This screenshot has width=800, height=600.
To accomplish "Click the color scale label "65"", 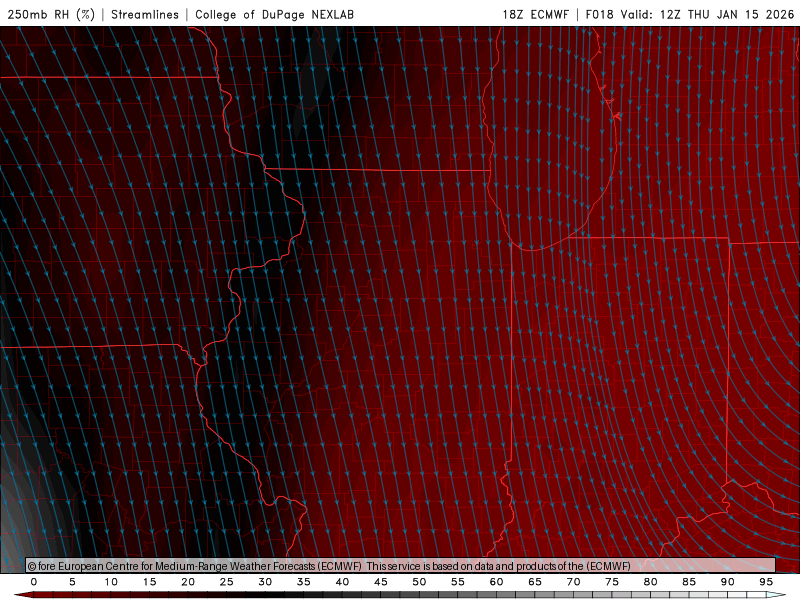I will pos(535,582).
